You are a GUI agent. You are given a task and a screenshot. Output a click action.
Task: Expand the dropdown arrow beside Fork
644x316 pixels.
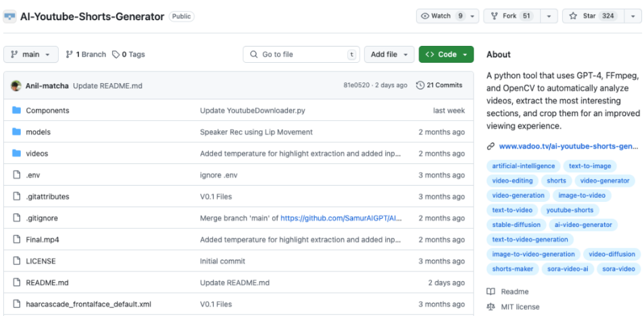coord(549,16)
